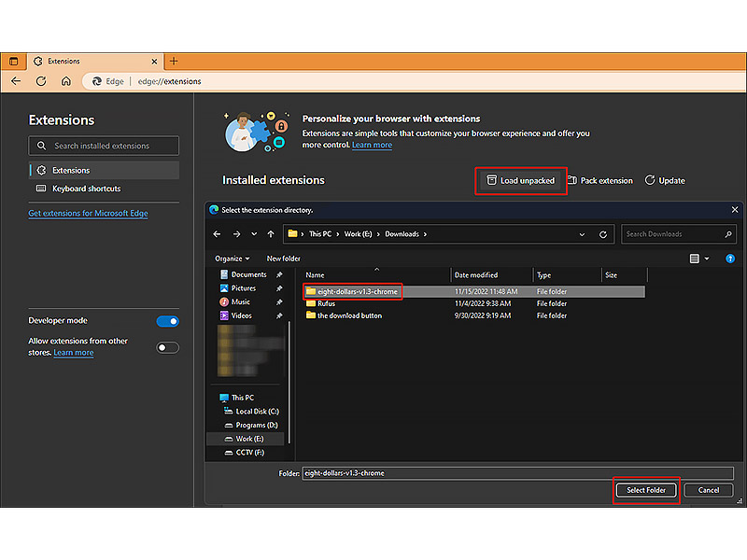Open Learn more link in Personalize banner
747x560 pixels.
tap(372, 145)
